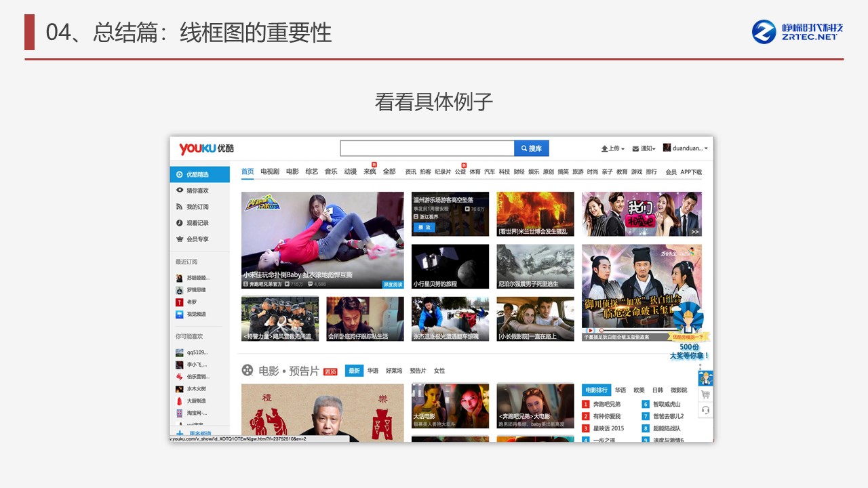
Task: Click the APP下载 link
Action: point(691,172)
